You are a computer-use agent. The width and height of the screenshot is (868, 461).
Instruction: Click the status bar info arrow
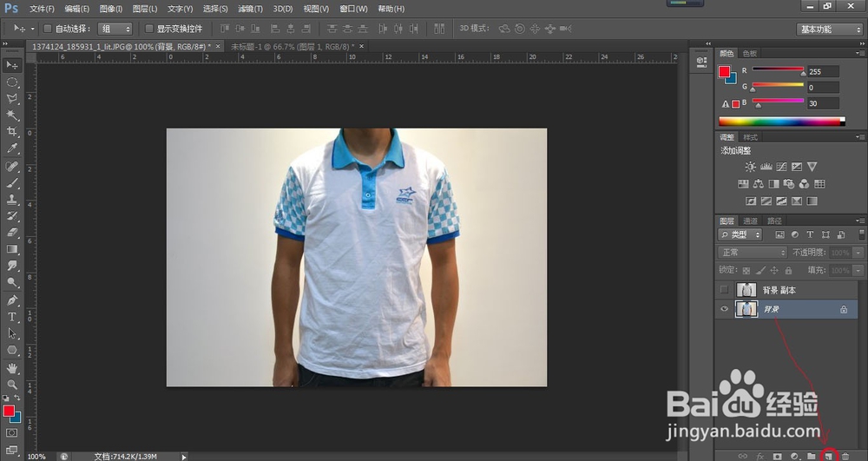(x=184, y=457)
